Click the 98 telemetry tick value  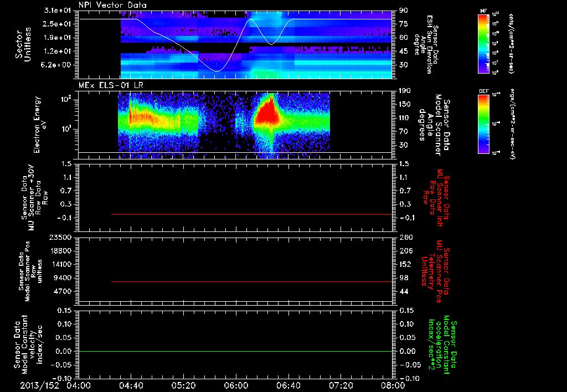pos(403,278)
